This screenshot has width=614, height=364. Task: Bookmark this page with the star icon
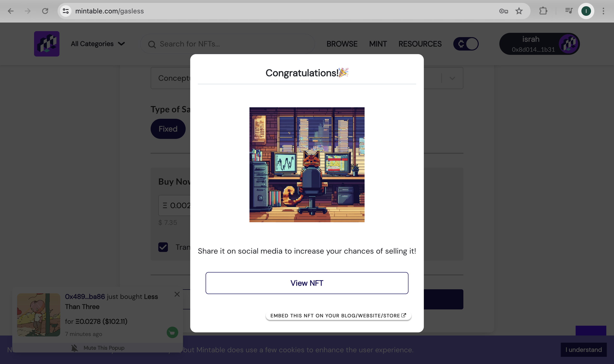pos(519,11)
